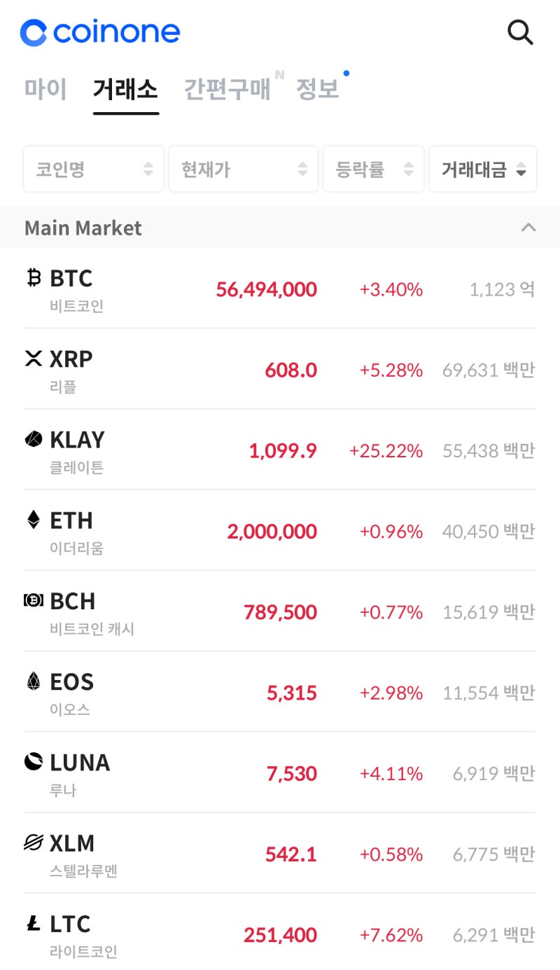Click the Coinone logo
560x970 pixels.
pyautogui.click(x=100, y=32)
